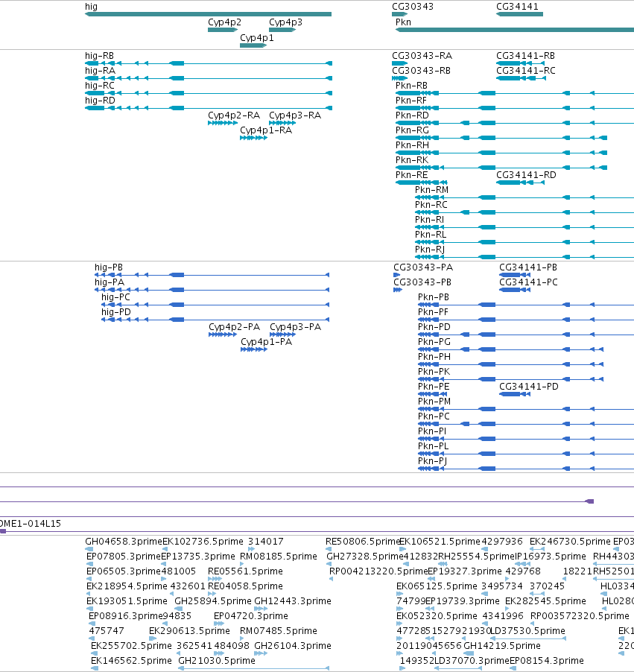This screenshot has width=634, height=672.
Task: Click the Pkn-RJ transcript label
Action: pos(430,250)
